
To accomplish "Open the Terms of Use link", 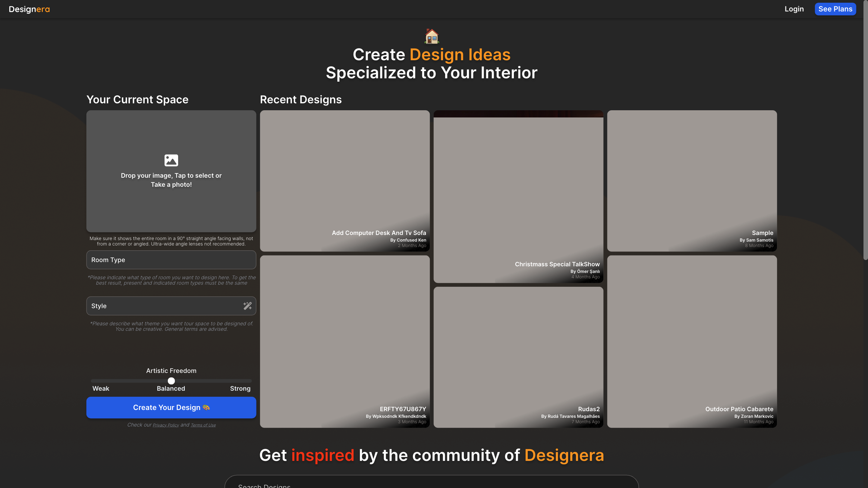I will [x=203, y=425].
